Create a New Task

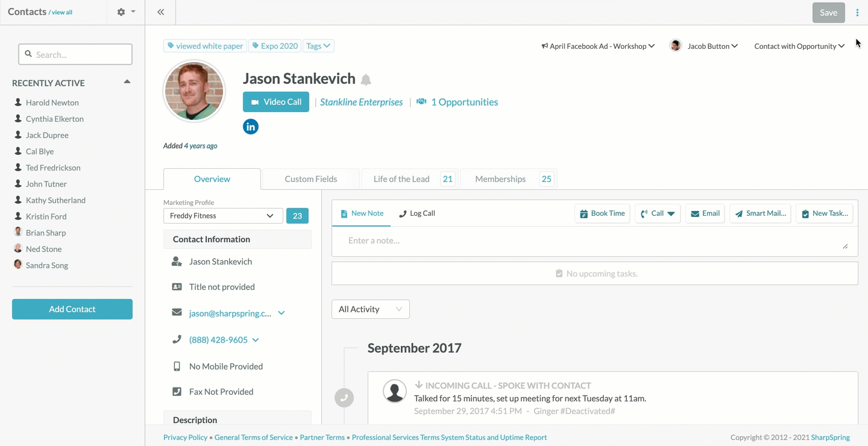tap(824, 213)
